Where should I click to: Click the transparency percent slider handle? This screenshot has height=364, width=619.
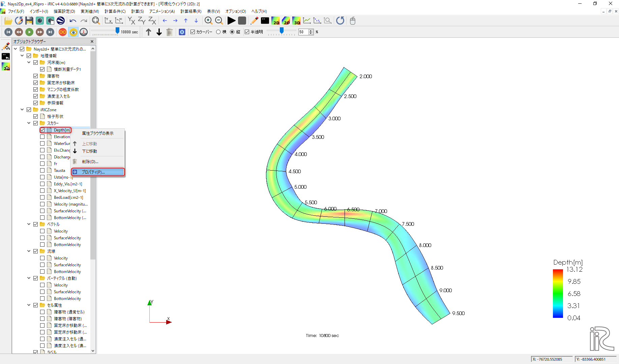pos(282,31)
